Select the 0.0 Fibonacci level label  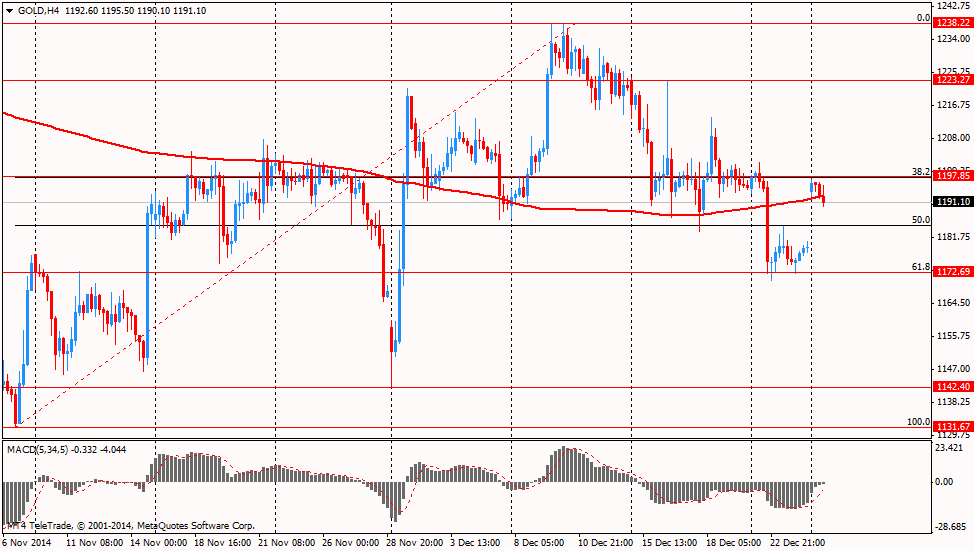pyautogui.click(x=924, y=18)
